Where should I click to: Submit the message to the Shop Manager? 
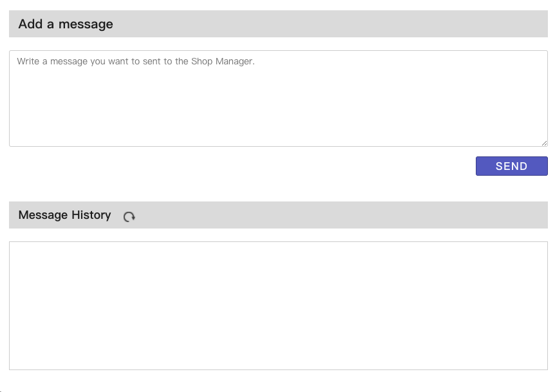(511, 166)
